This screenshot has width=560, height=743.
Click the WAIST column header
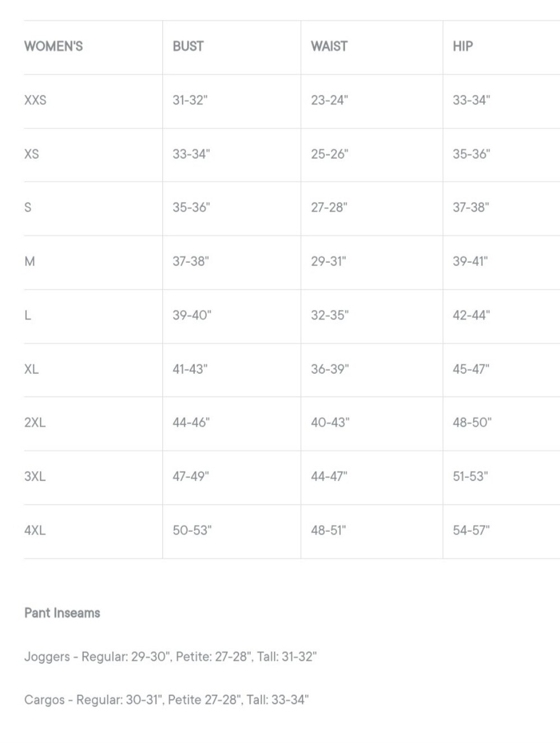[x=329, y=47]
